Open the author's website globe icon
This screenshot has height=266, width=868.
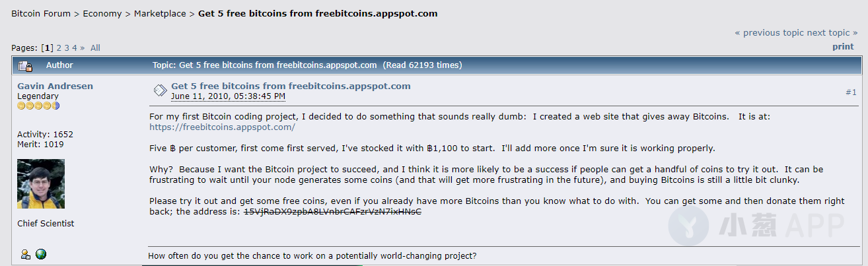pos(41,254)
